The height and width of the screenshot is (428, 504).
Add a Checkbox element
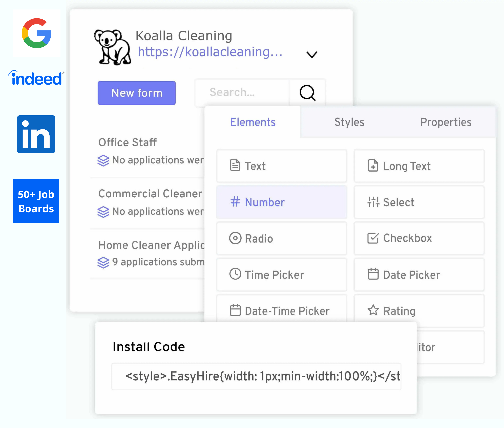(419, 238)
